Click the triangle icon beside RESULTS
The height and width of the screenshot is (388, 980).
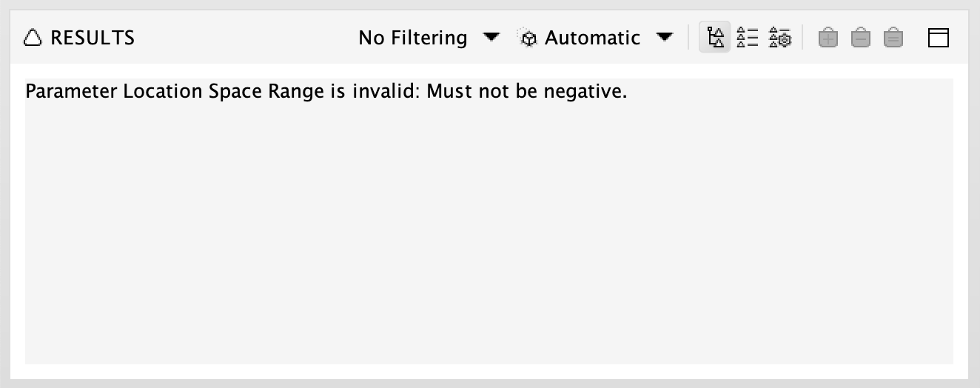33,38
